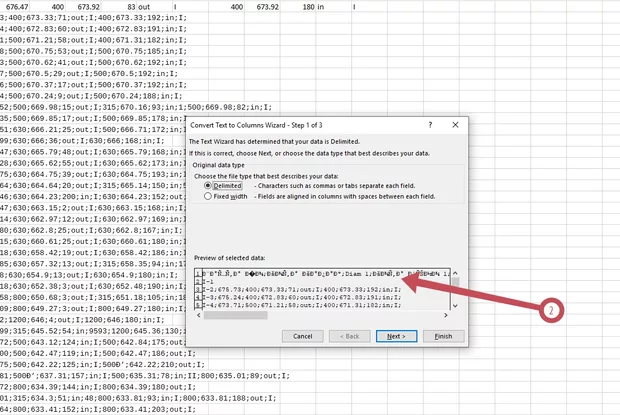620x415 pixels.
Task: Click the preview scroll left arrow
Action: click(199, 315)
